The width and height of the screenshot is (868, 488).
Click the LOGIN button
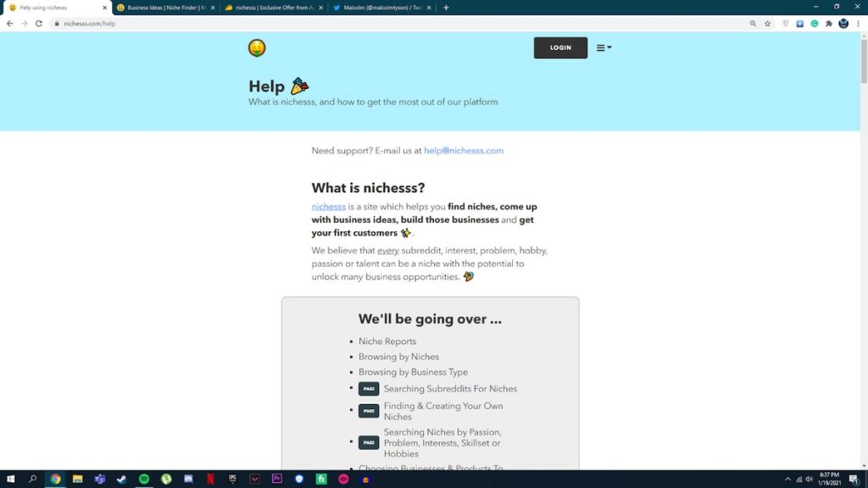tap(560, 47)
